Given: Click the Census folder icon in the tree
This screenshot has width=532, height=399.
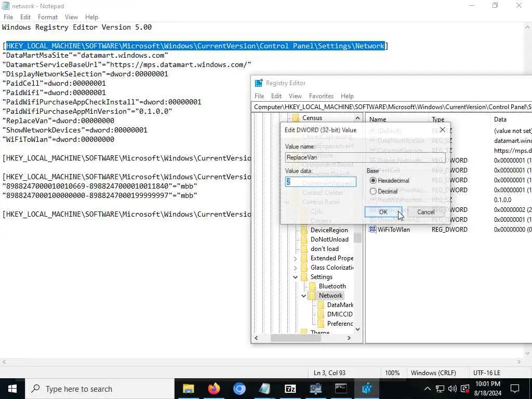Looking at the screenshot, I should (x=296, y=118).
